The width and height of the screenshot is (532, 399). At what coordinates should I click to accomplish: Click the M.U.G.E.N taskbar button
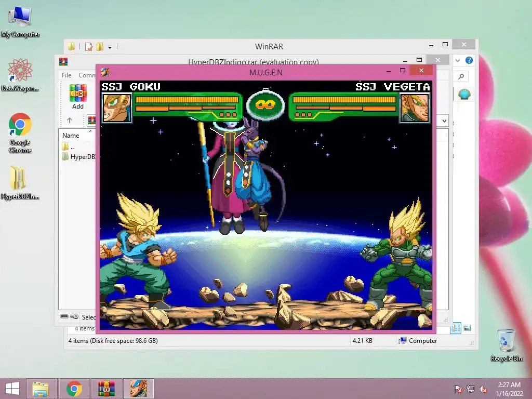[x=138, y=389]
